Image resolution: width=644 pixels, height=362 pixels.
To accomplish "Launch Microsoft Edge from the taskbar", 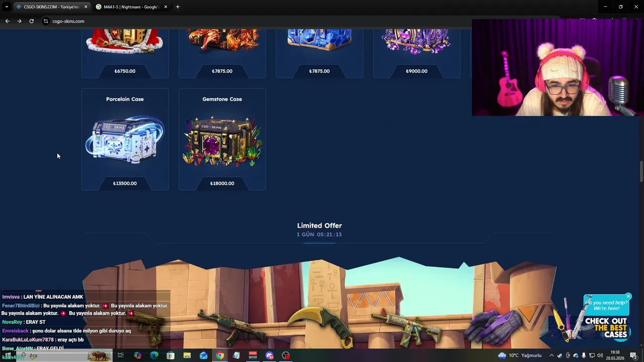I will [x=154, y=355].
